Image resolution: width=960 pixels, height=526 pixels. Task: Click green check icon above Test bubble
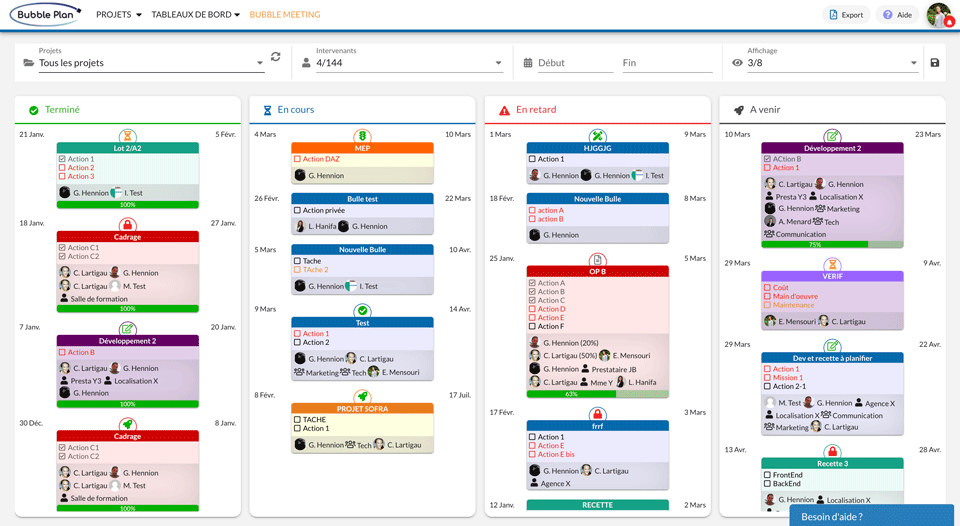click(362, 310)
